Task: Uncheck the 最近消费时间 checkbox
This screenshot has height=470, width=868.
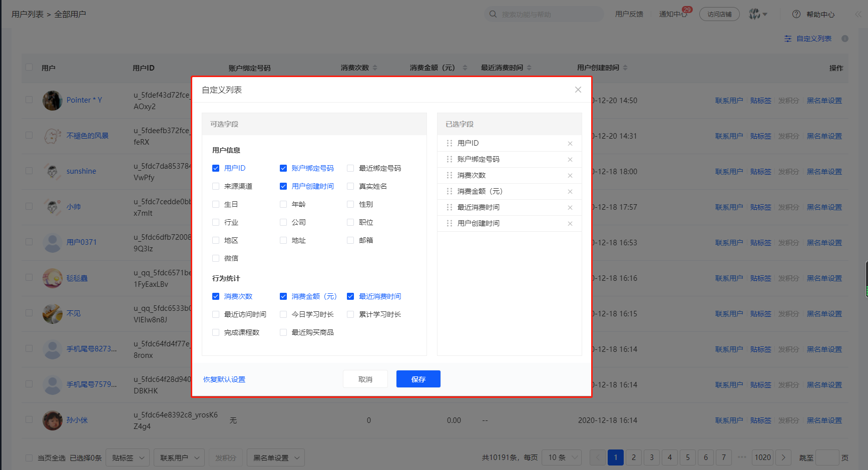Action: point(350,296)
